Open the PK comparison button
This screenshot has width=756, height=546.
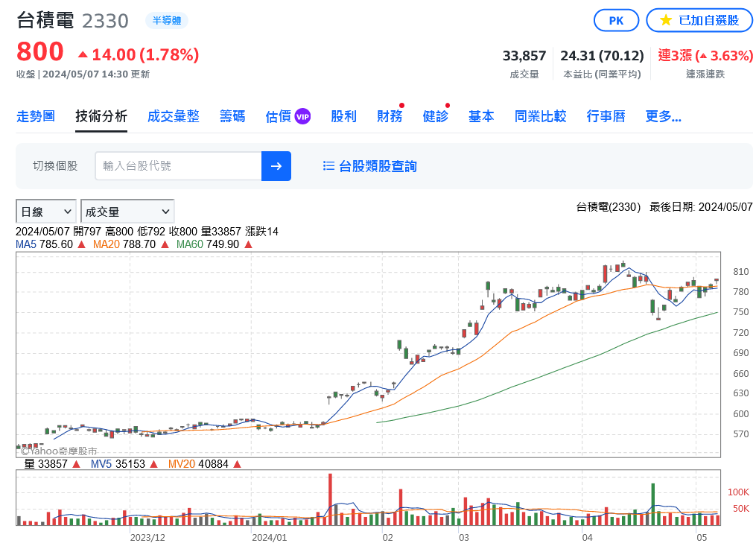(x=616, y=21)
